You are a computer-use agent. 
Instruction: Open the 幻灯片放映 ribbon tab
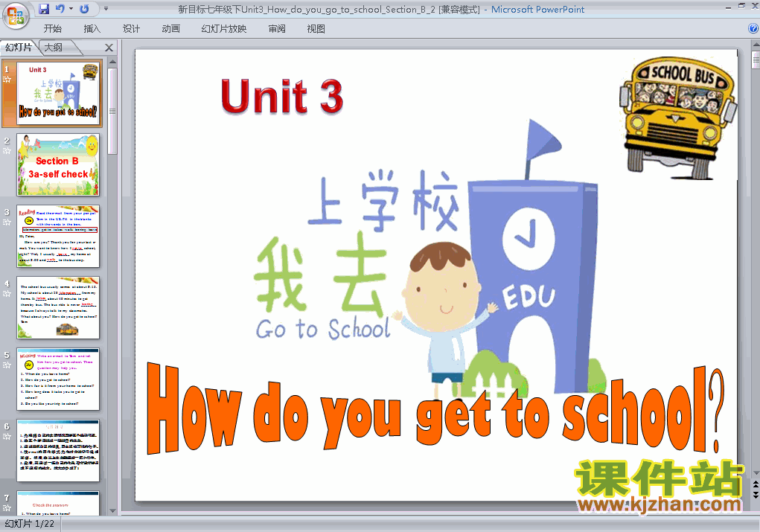coord(224,28)
